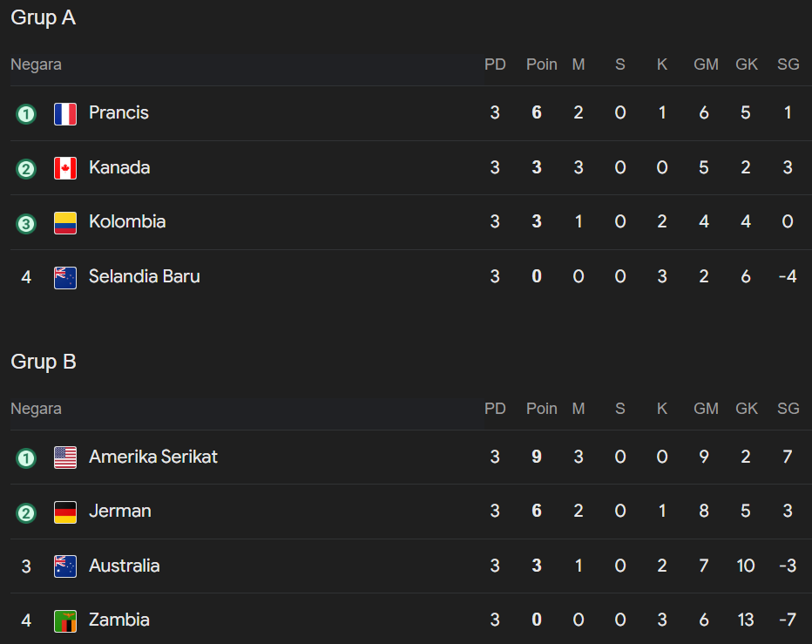This screenshot has height=644, width=812.
Task: Click the Canada flag icon
Action: pyautogui.click(x=65, y=168)
